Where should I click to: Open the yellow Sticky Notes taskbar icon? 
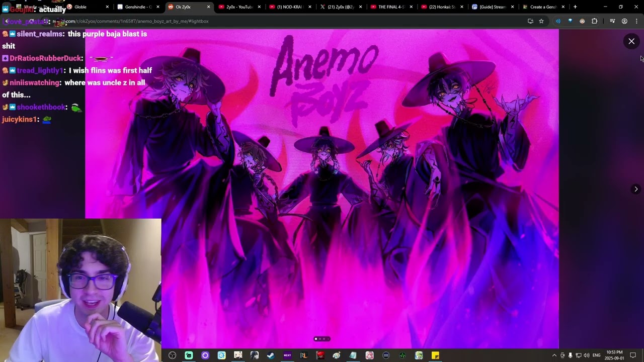[435, 355]
